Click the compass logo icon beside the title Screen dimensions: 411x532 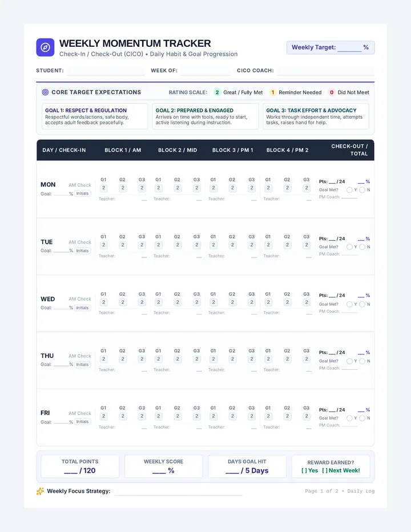coord(45,47)
